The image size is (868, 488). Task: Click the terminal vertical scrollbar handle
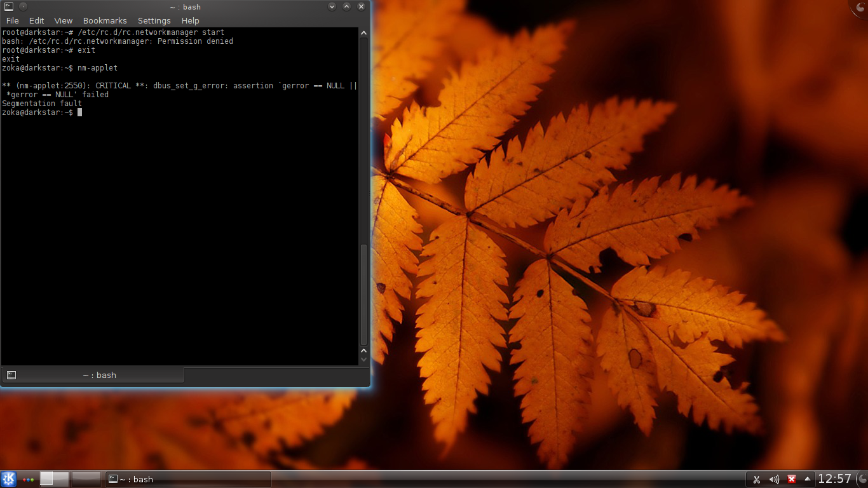[x=364, y=294]
